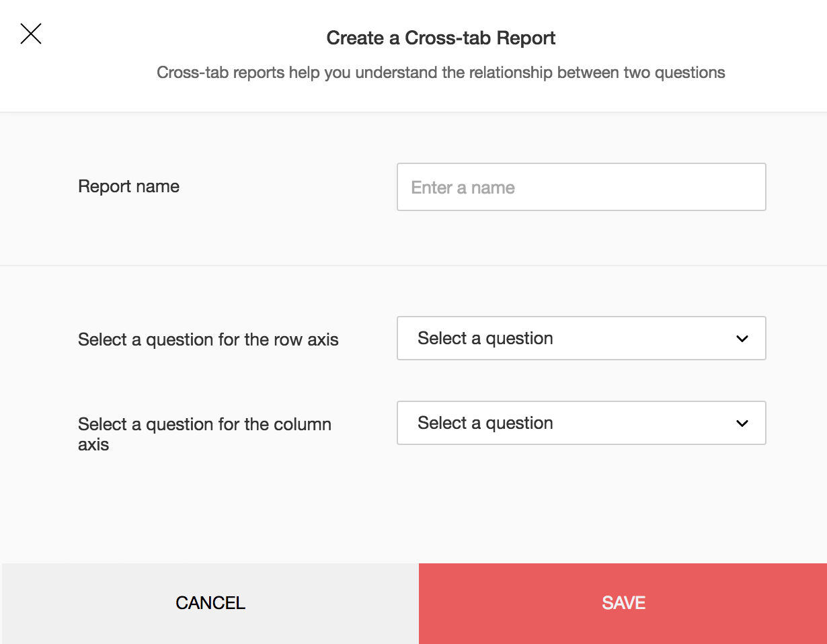Click the divider line below the Report name section
This screenshot has height=644, width=827.
[413, 266]
